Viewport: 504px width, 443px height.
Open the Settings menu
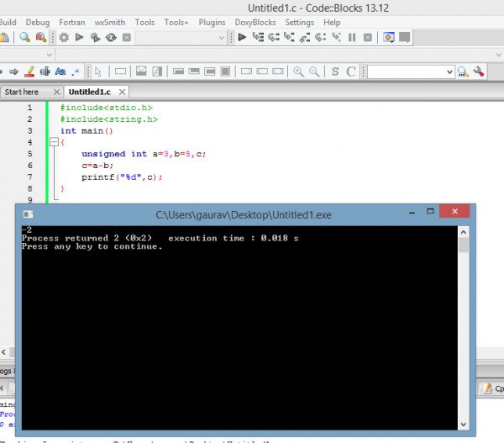(299, 22)
